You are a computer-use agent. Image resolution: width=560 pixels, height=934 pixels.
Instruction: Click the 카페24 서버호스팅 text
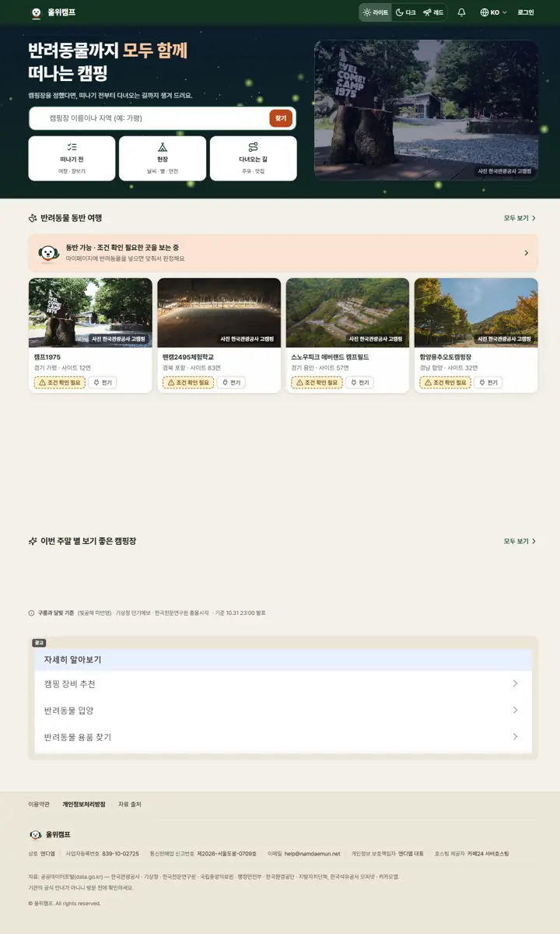pyautogui.click(x=488, y=854)
